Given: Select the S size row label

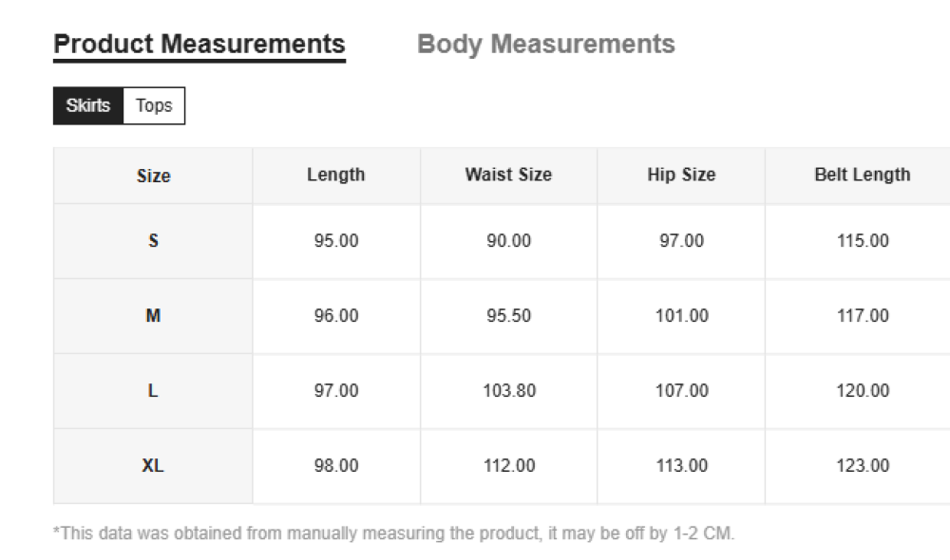Looking at the screenshot, I should coord(153,241).
